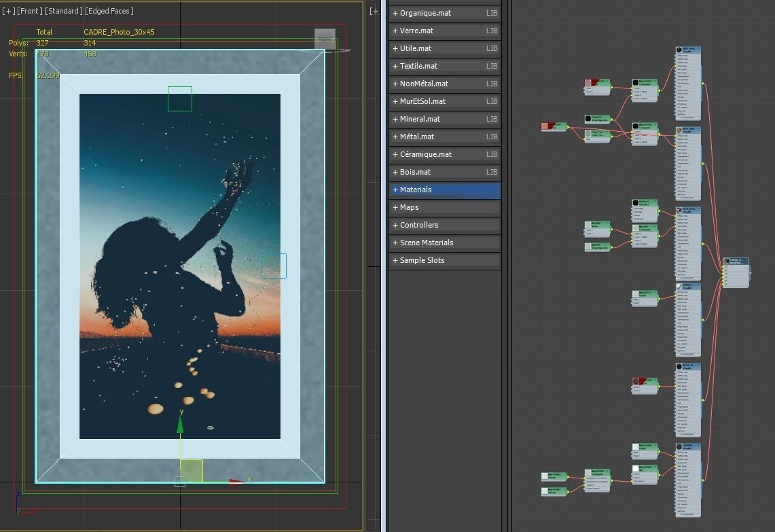The height and width of the screenshot is (532, 775).
Task: Open the [Edged Faces] per-view preference menu
Action: pos(109,11)
